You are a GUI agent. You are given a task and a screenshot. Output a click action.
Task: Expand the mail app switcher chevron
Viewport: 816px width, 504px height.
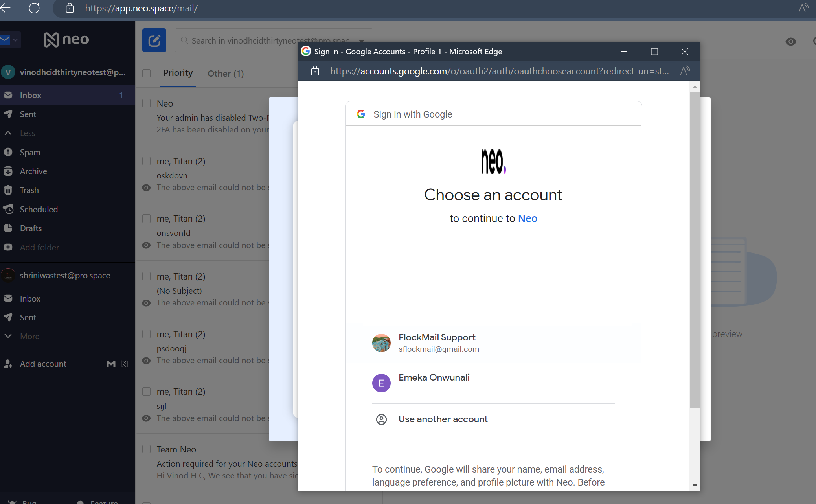[15, 40]
